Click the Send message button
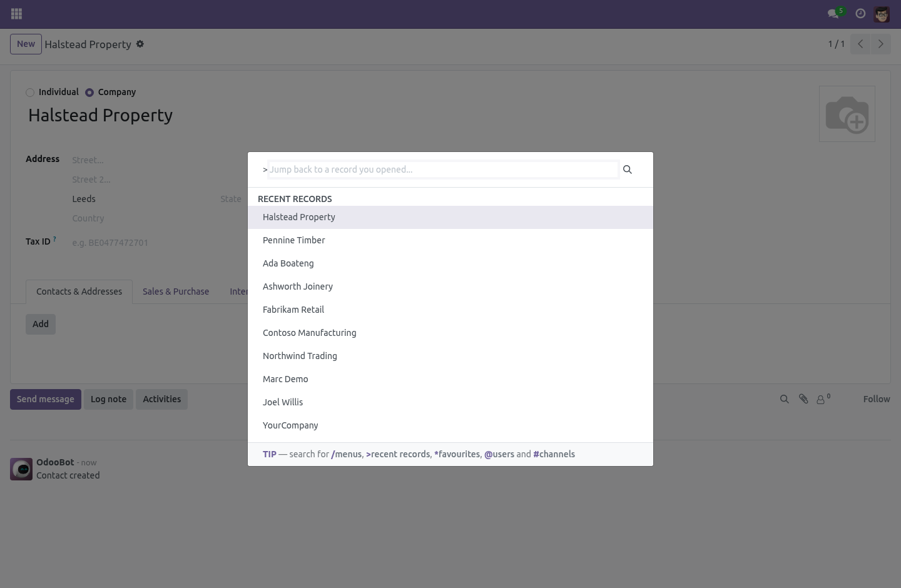Screen dimensions: 901x588 pos(46,399)
